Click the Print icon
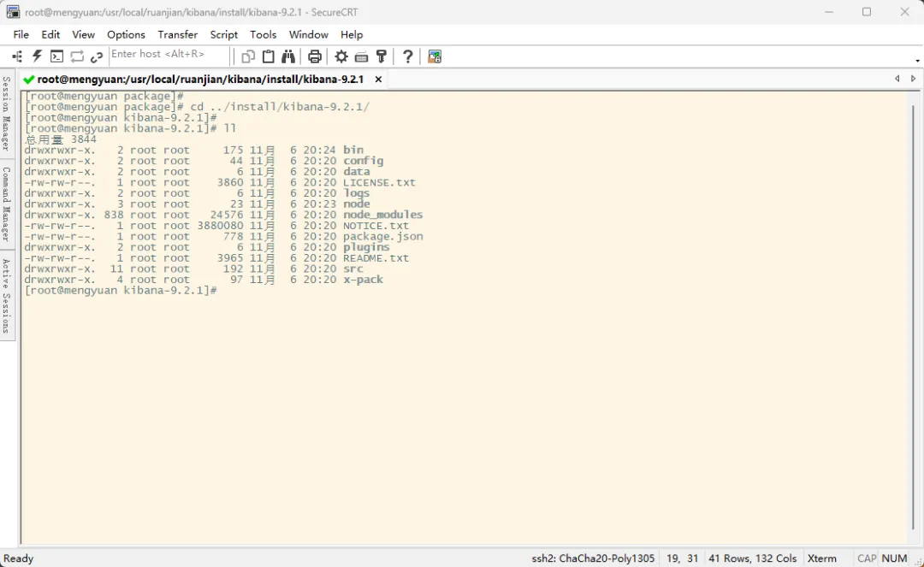 (315, 56)
